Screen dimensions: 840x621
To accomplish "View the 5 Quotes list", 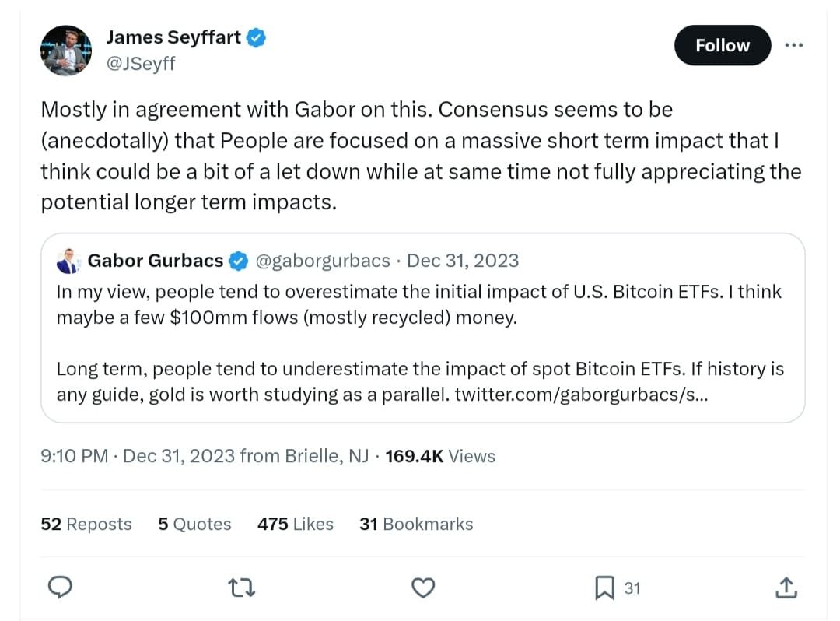I will click(x=194, y=525).
